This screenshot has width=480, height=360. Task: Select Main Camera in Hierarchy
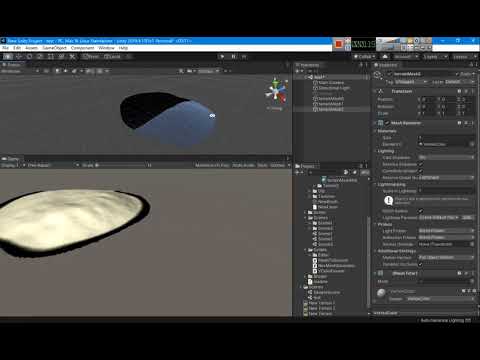331,83
